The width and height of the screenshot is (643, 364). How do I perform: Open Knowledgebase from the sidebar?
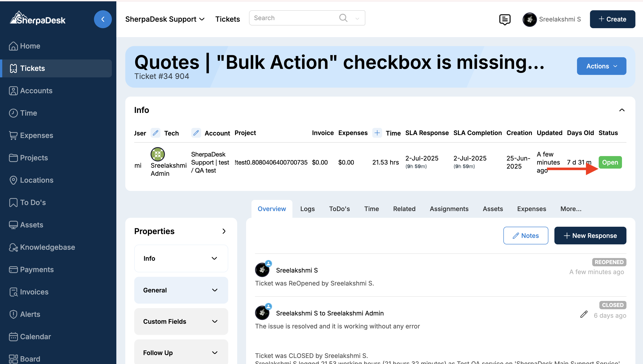click(47, 247)
